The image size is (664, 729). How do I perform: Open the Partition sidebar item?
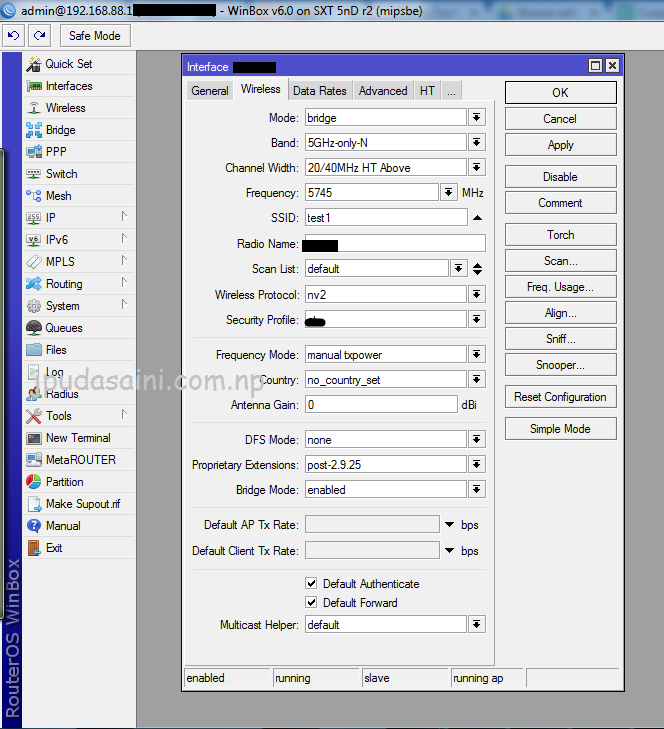79,482
